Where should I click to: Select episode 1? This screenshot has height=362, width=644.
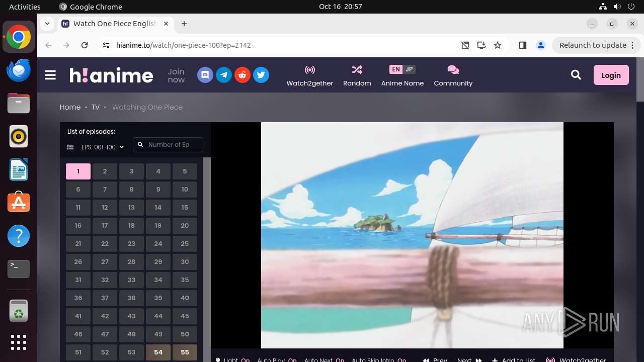pyautogui.click(x=78, y=171)
